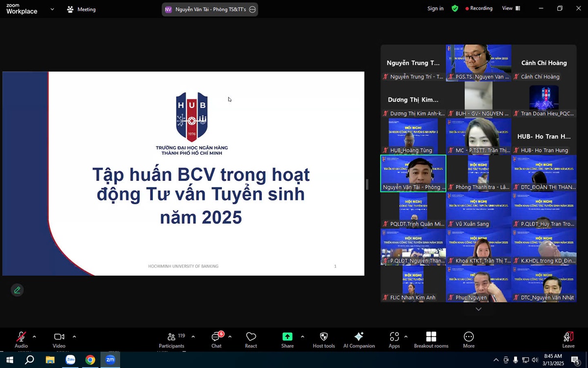Image resolution: width=588 pixels, height=368 pixels.
Task: Select Khoa KTKT_Trần Thị video tile
Action: [479, 247]
